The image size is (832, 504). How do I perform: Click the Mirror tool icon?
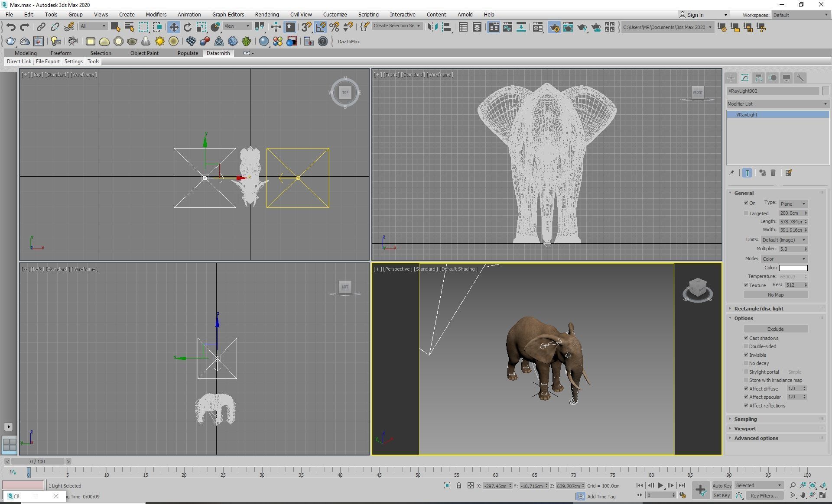click(432, 27)
